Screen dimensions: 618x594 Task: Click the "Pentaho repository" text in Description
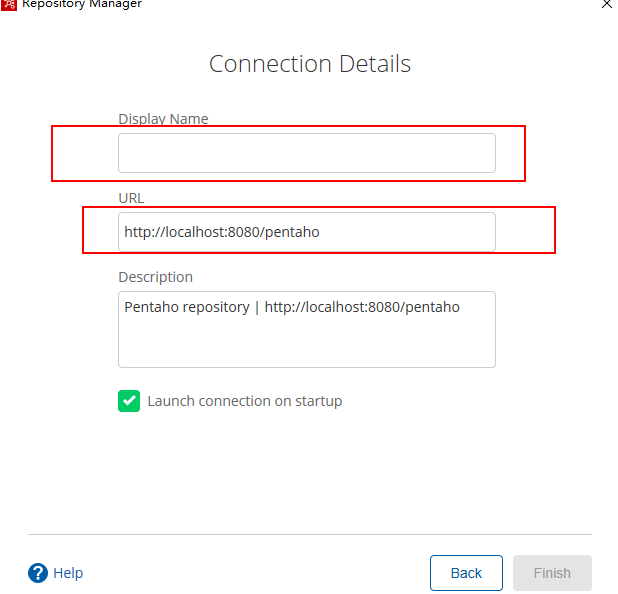186,307
